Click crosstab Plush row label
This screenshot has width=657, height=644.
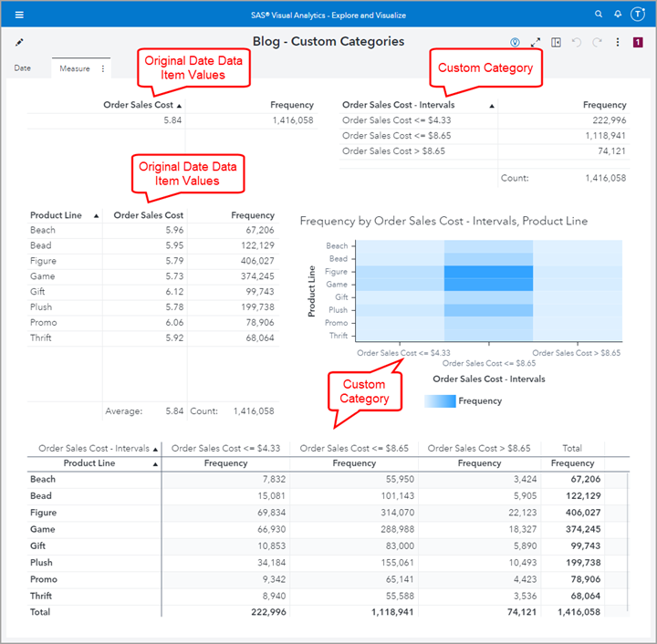[x=41, y=563]
